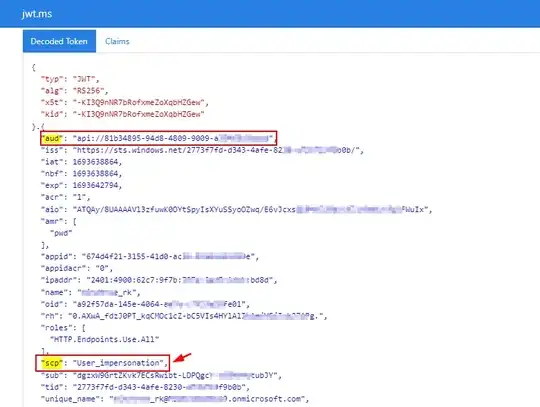This screenshot has width=540, height=407.
Task: Click the highlighted "aud" claim line
Action: (x=158, y=138)
